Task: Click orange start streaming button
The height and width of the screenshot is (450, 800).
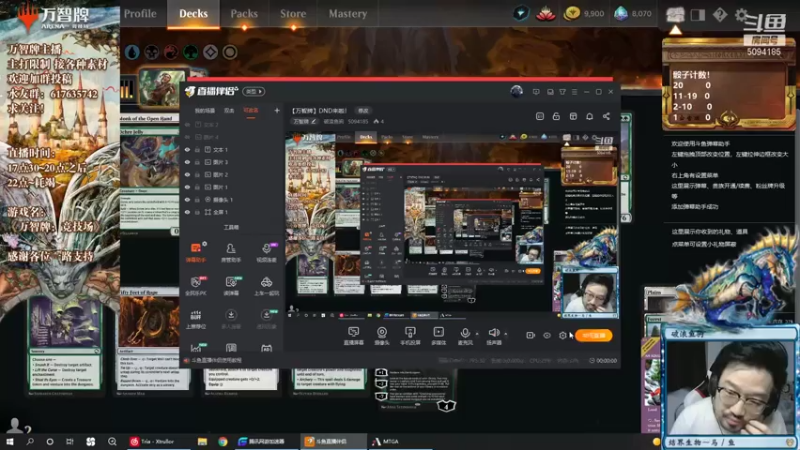Action: pyautogui.click(x=594, y=335)
